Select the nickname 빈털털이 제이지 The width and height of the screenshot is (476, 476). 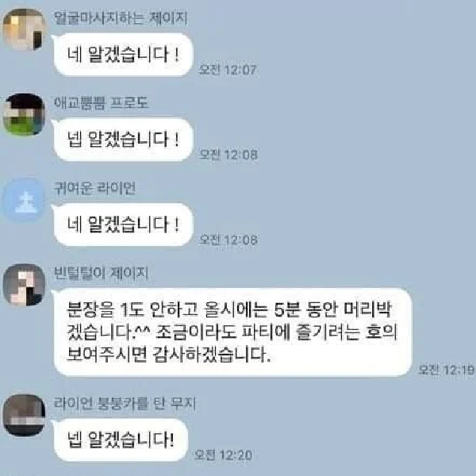[x=101, y=273]
